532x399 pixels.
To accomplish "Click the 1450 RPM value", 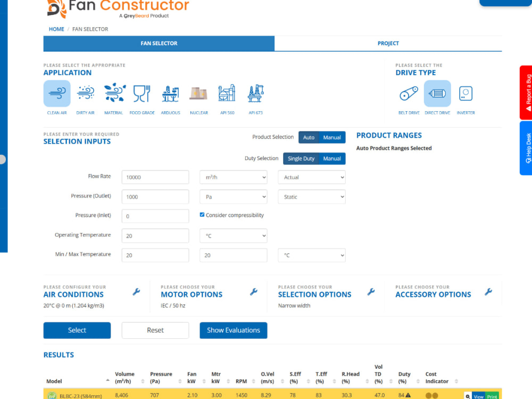I will coord(241,395).
